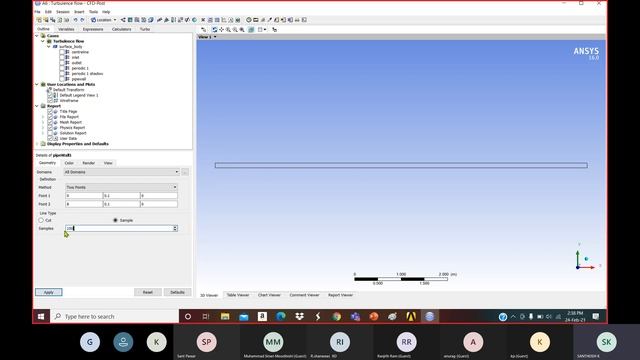Open the Session menu
The width and height of the screenshot is (640, 360).
tap(62, 12)
